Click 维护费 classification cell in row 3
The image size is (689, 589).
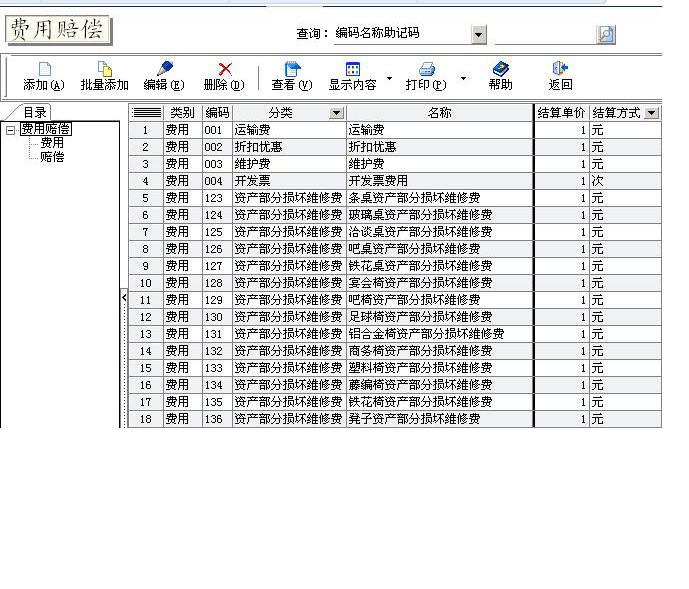(x=290, y=164)
